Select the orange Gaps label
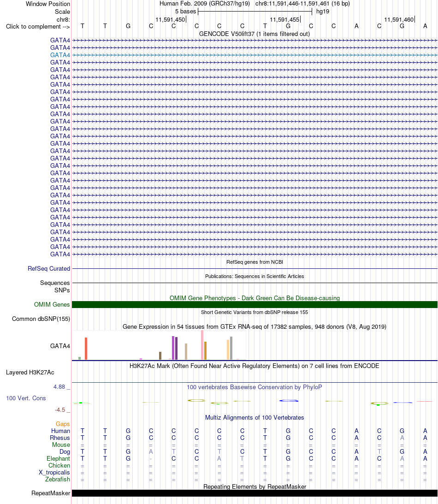Image resolution: width=438 pixels, height=504 pixels. point(63,424)
